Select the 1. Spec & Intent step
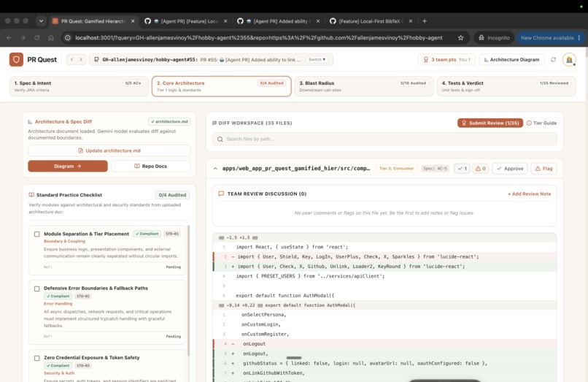Viewport: 588px width, 382px height. [x=79, y=86]
